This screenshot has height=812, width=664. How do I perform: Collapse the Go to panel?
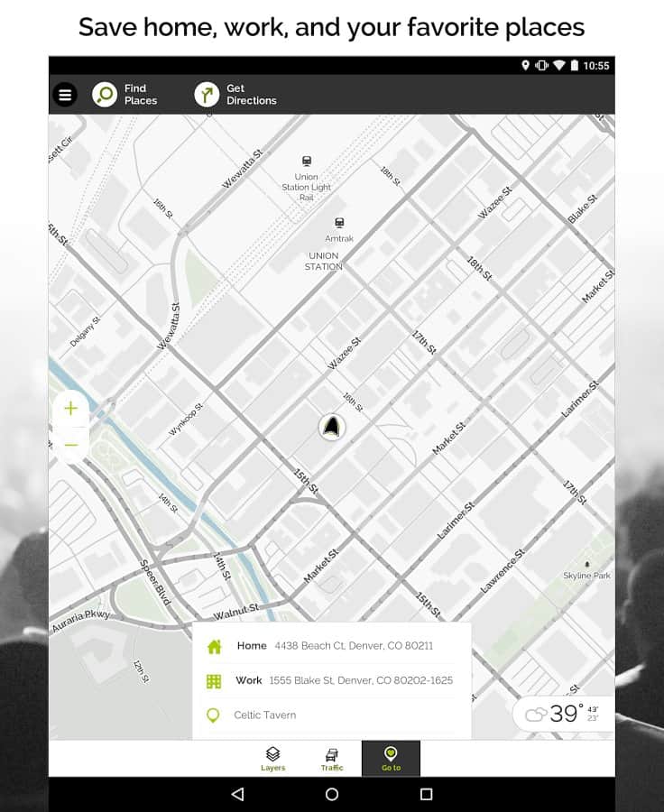coord(391,759)
